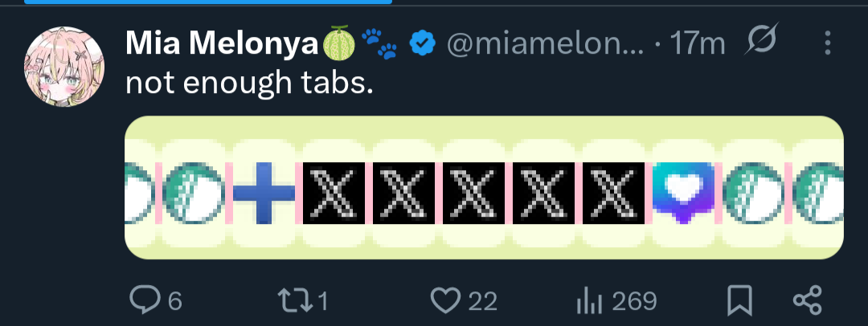The image size is (868, 326).
Task: Reply to the tweet via speech bubble icon
Action: (145, 301)
